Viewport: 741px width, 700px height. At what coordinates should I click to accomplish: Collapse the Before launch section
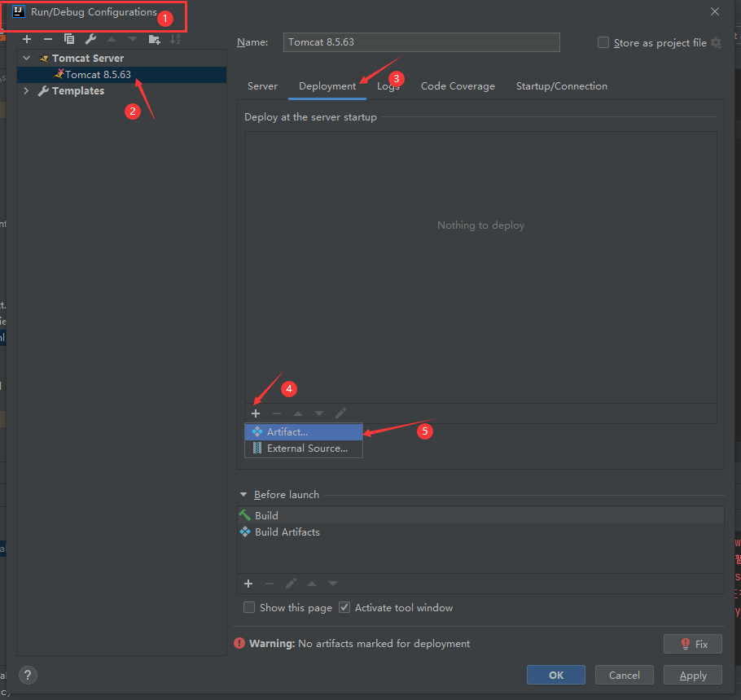pyautogui.click(x=243, y=495)
